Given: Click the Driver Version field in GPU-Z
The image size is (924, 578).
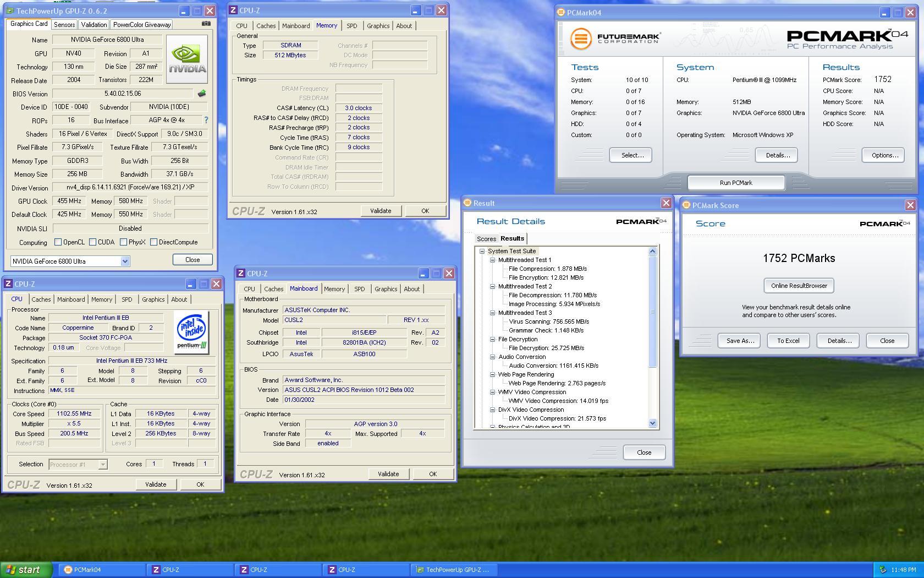Looking at the screenshot, I should click(x=130, y=188).
